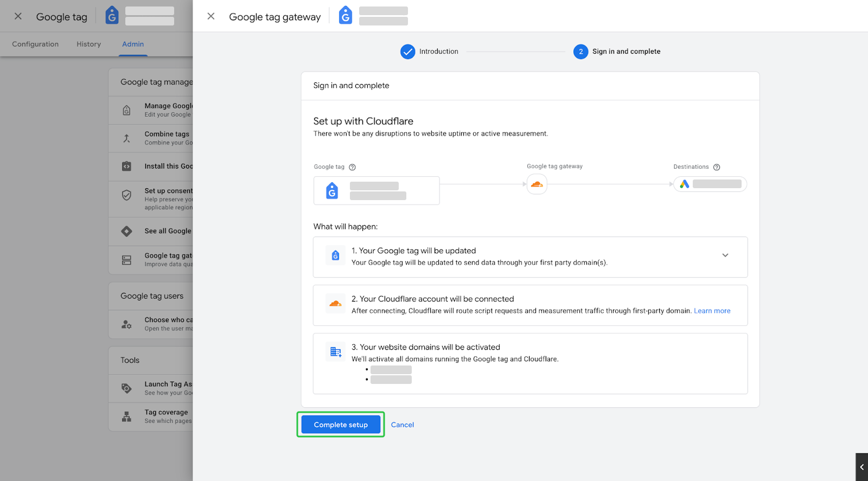Click the Introduction step checkmark
The width and height of the screenshot is (868, 481).
click(x=407, y=52)
